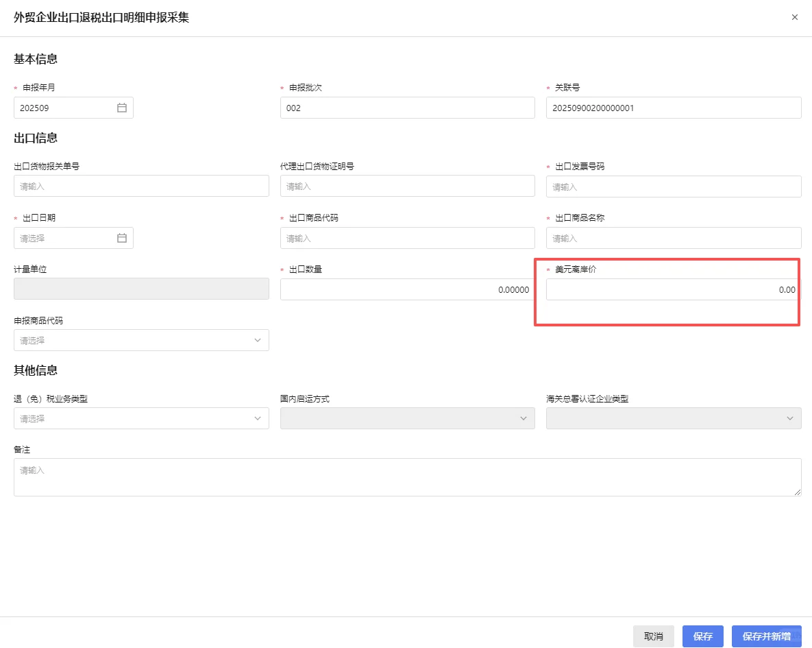
Task: Edit the 美元离岸价 value field
Action: (x=673, y=289)
